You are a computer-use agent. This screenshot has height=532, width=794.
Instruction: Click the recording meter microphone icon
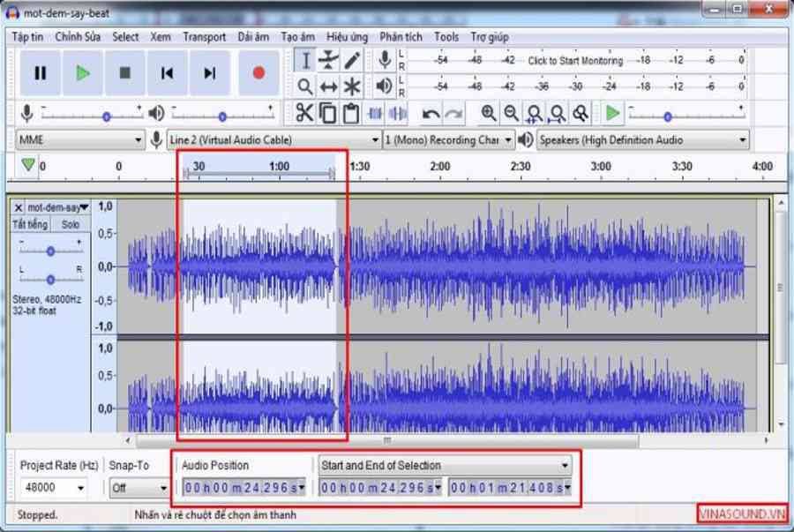[x=385, y=60]
